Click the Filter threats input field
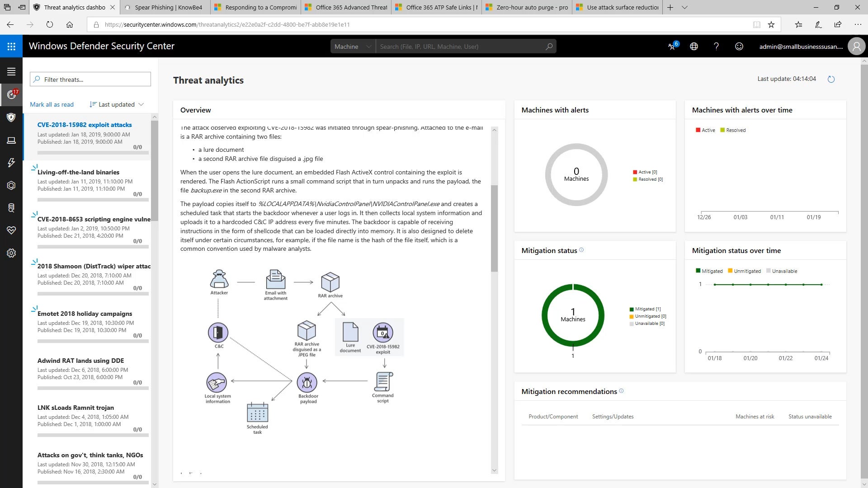 (90, 79)
